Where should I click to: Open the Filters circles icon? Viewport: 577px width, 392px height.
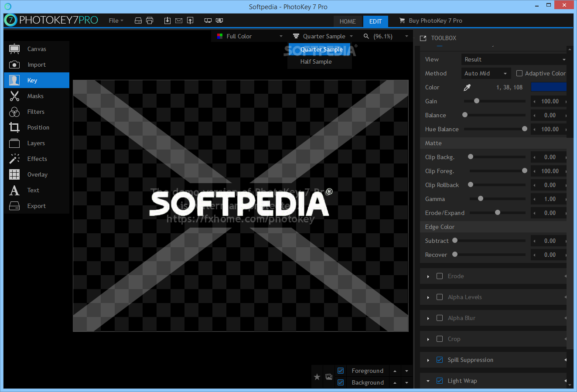click(14, 112)
